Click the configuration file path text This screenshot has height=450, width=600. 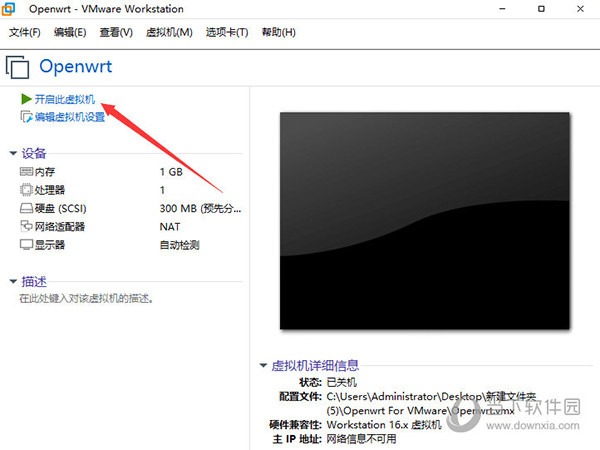click(x=431, y=404)
